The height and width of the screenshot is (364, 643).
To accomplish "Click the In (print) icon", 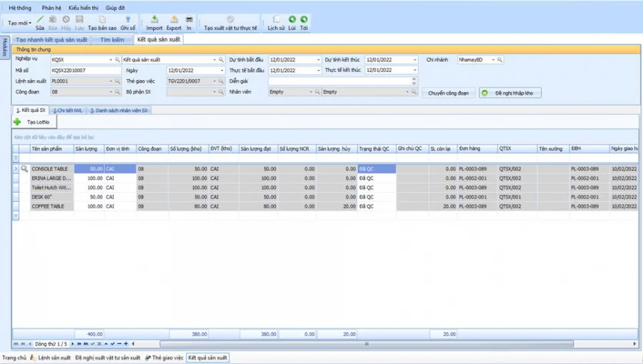I will coord(189,19).
